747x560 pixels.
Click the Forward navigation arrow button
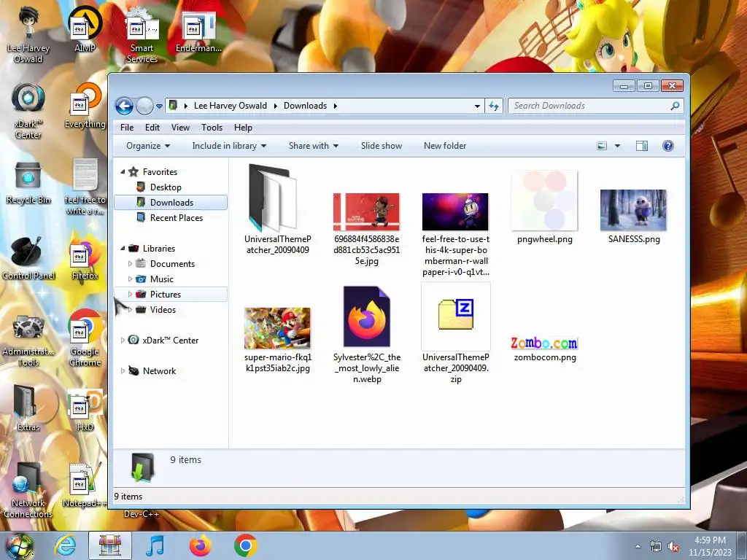[144, 106]
